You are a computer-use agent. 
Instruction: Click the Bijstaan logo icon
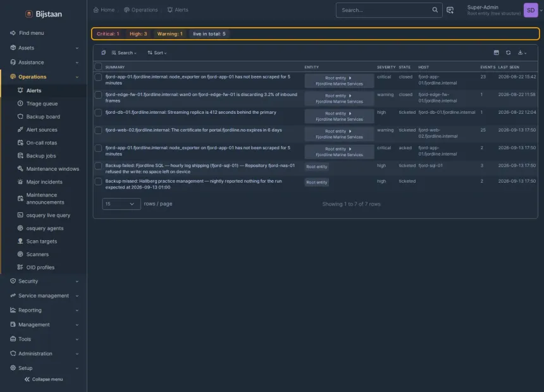[x=29, y=14]
